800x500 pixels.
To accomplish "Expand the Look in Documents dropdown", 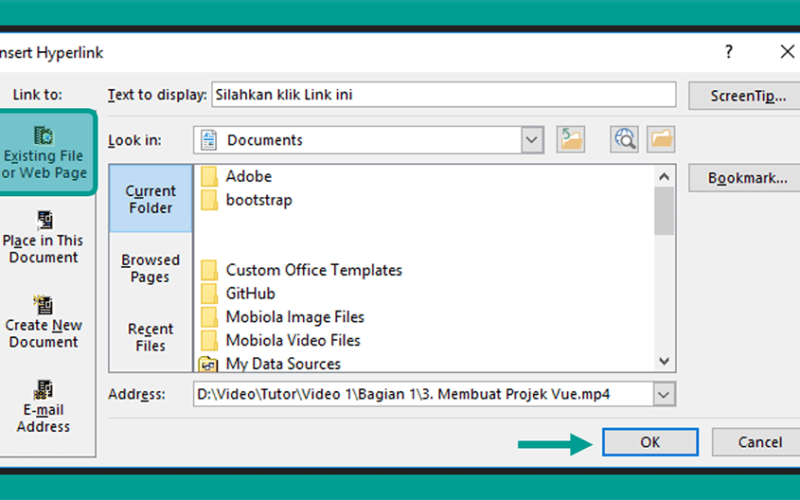I will click(532, 140).
